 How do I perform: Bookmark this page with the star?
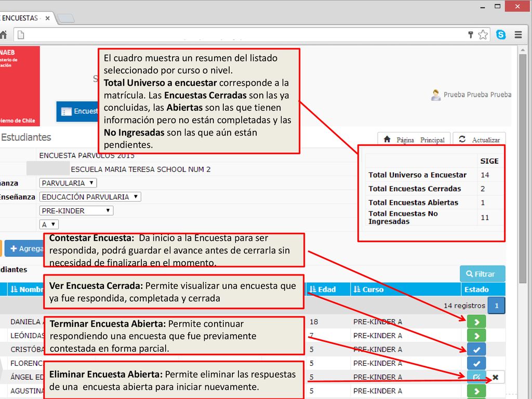click(x=483, y=35)
